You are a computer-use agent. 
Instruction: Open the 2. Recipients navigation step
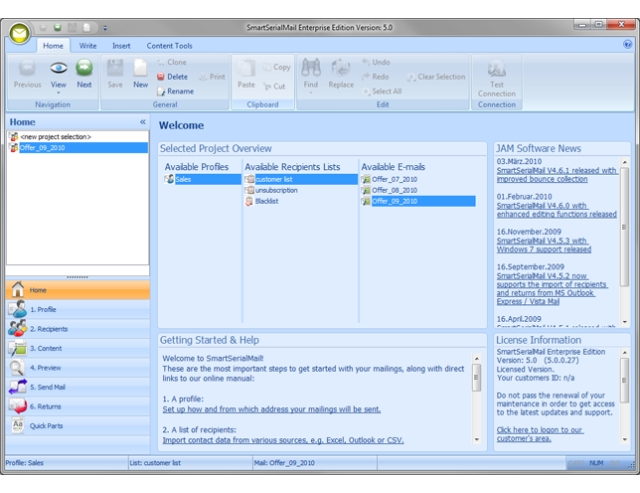(78, 329)
